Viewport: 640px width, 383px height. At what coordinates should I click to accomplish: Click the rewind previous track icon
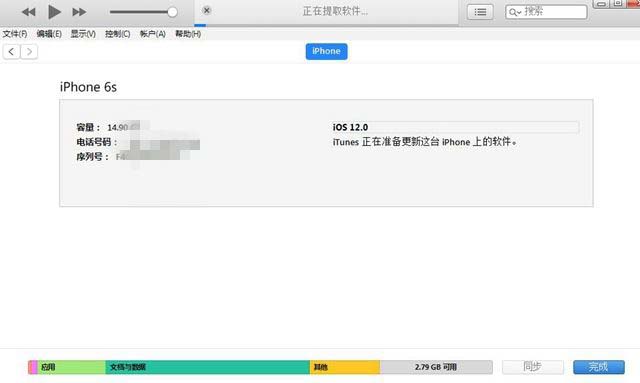[29, 12]
